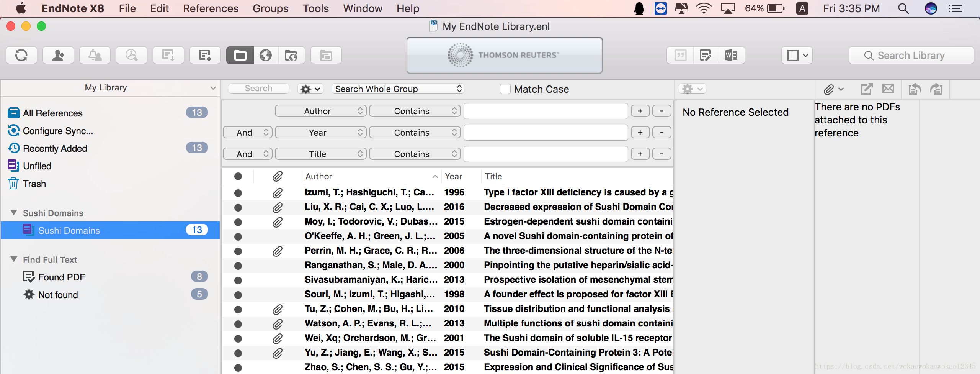
Task: Open the References menu
Action: pos(211,8)
